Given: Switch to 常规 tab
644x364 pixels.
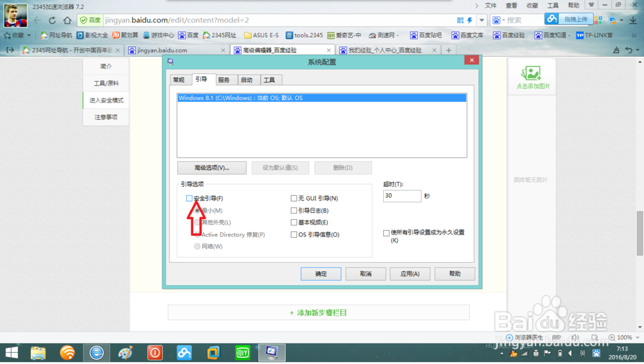Looking at the screenshot, I should click(x=179, y=80).
